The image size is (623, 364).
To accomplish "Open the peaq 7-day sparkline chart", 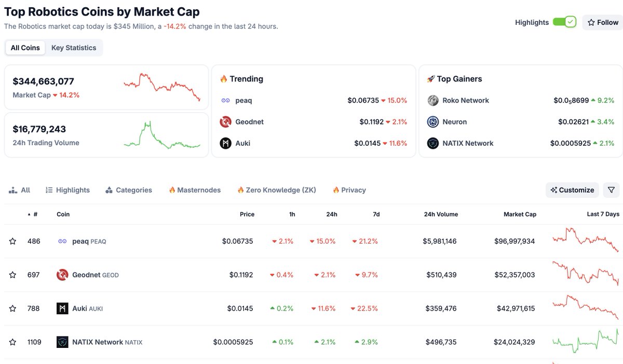I will tap(586, 240).
